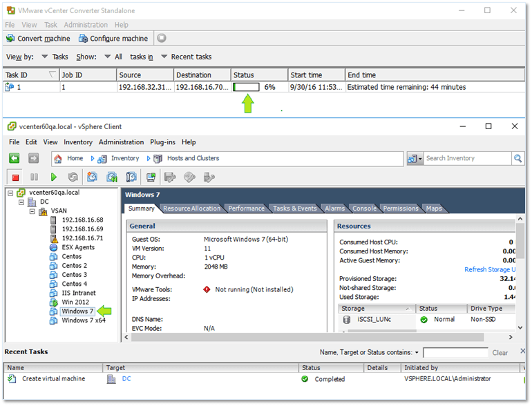
Task: Collapse the vcenter60qa.local tree node
Action: click(10, 193)
